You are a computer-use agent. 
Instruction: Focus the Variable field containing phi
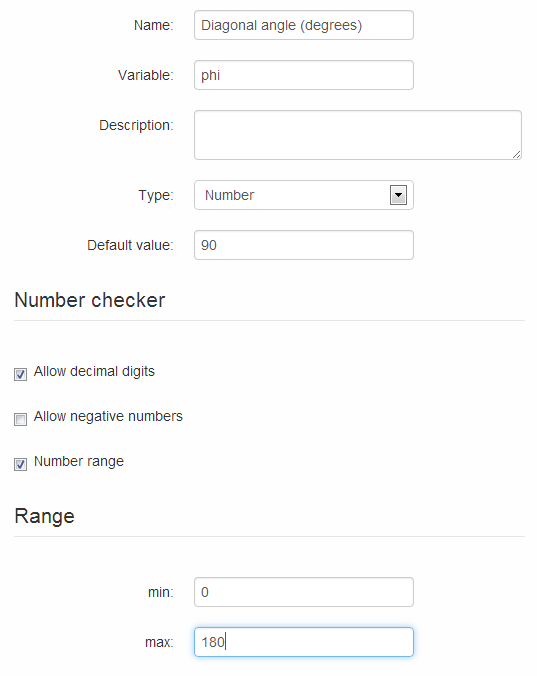[304, 75]
